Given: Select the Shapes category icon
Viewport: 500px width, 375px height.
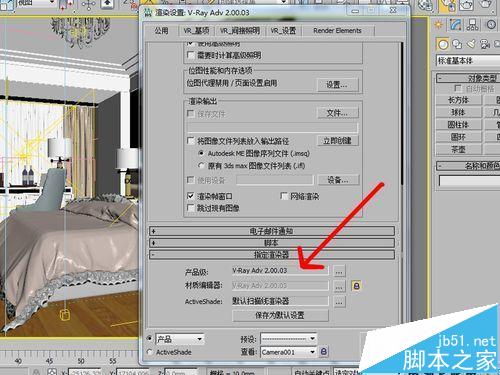Looking at the screenshot, I should point(457,44).
